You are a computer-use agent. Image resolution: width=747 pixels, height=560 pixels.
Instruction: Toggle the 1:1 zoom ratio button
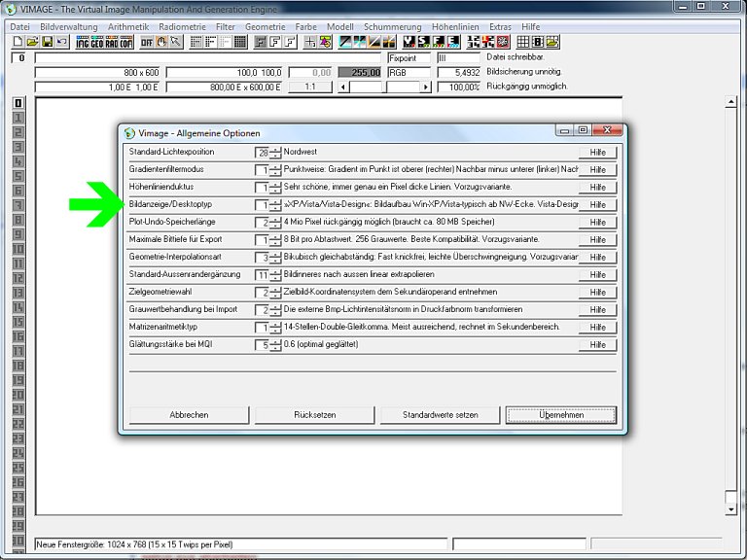point(309,87)
